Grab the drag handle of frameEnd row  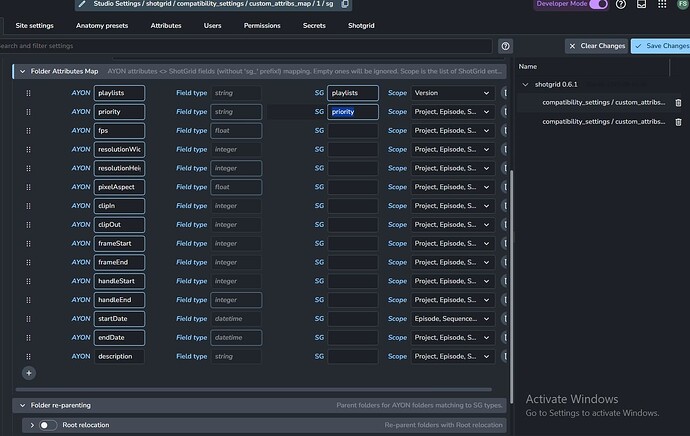tap(28, 262)
